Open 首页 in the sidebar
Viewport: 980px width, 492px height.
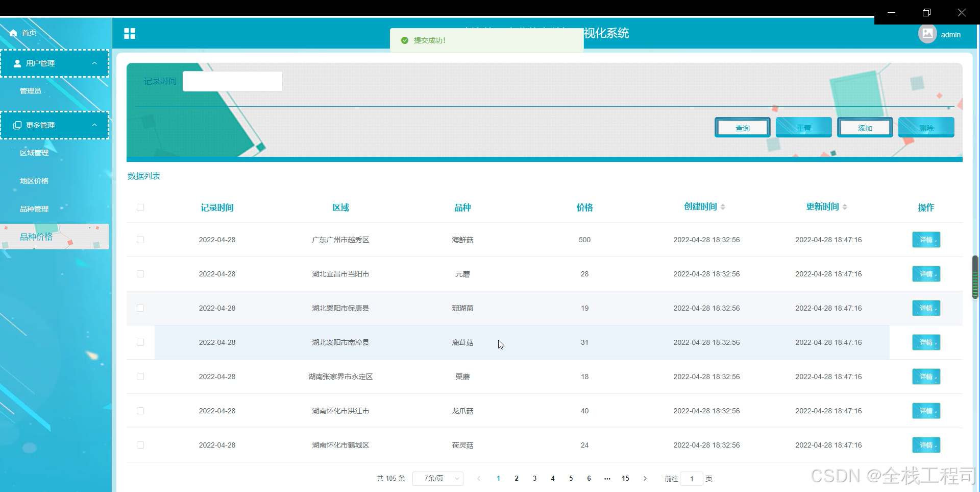click(x=29, y=33)
